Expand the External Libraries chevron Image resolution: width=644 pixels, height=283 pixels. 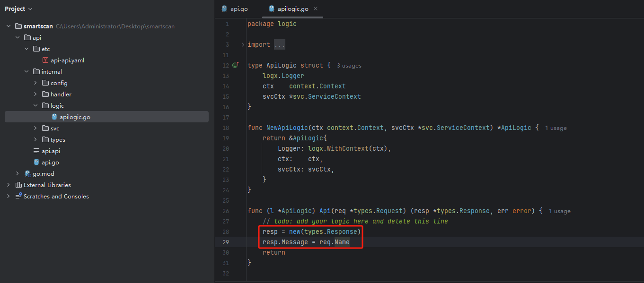[9, 185]
